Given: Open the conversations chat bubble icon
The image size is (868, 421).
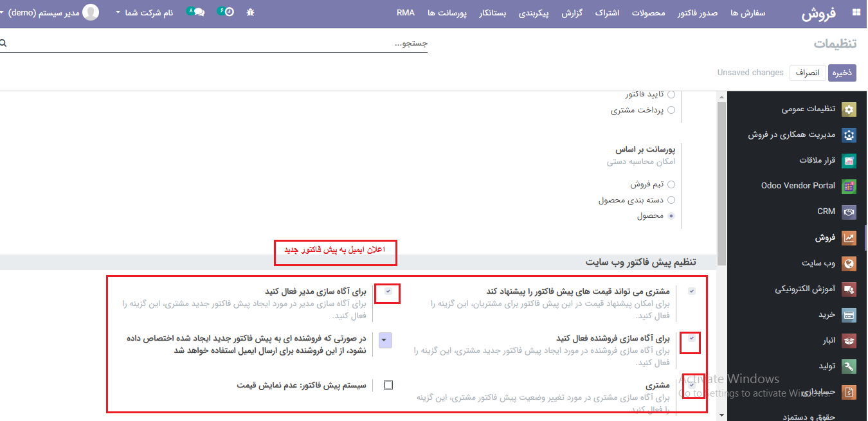Looking at the screenshot, I should click(199, 12).
